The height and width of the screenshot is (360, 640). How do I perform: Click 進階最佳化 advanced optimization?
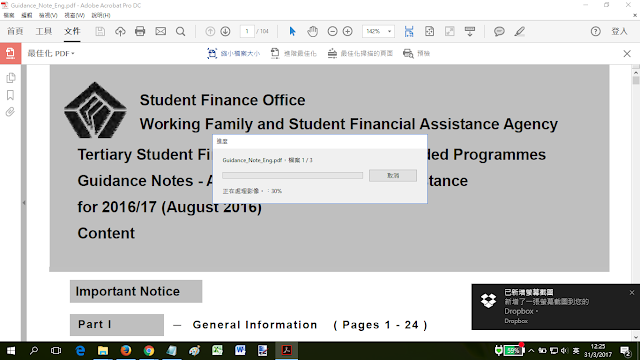[293, 53]
